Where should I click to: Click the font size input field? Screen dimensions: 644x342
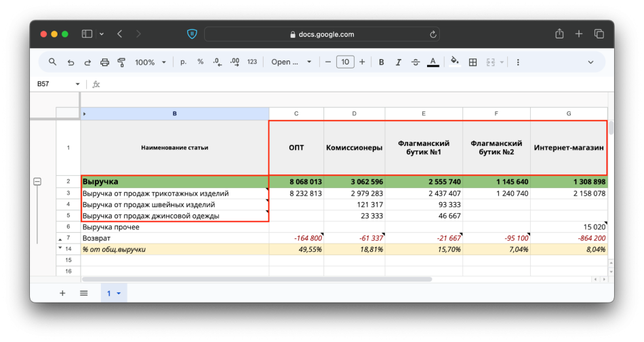pos(345,62)
